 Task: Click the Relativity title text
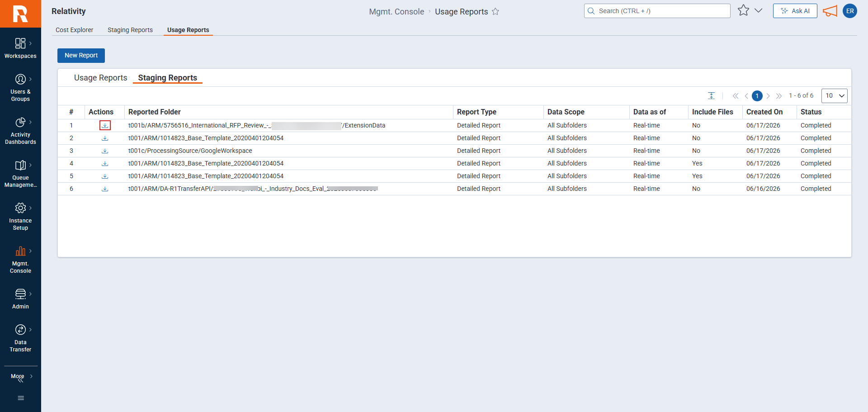point(69,11)
